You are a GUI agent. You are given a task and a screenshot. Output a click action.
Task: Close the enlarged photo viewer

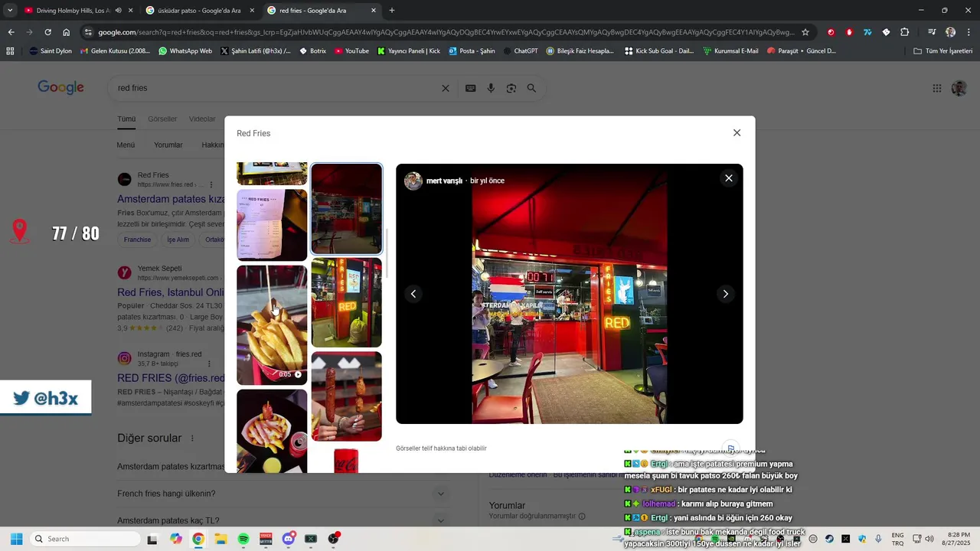click(x=729, y=178)
